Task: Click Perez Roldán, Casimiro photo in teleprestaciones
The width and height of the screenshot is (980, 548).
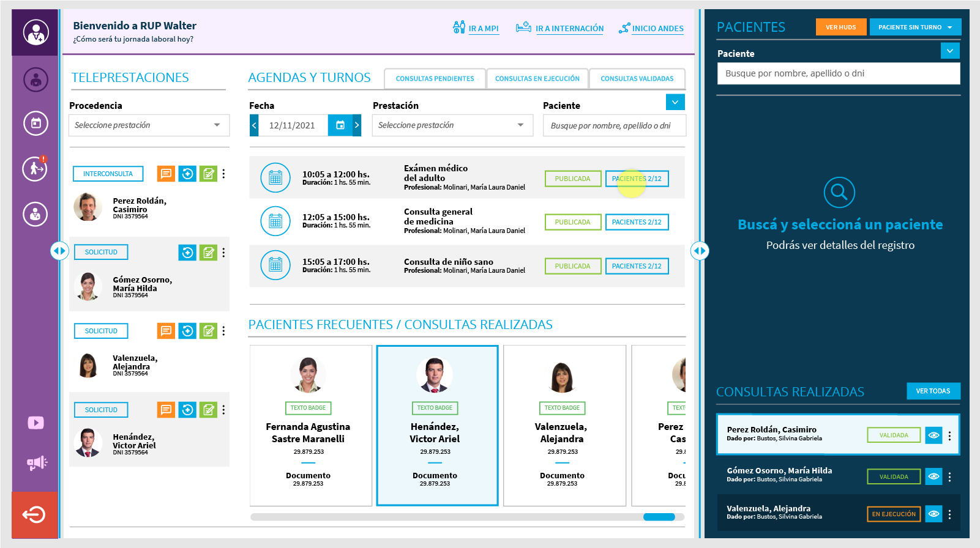Action: pyautogui.click(x=88, y=207)
